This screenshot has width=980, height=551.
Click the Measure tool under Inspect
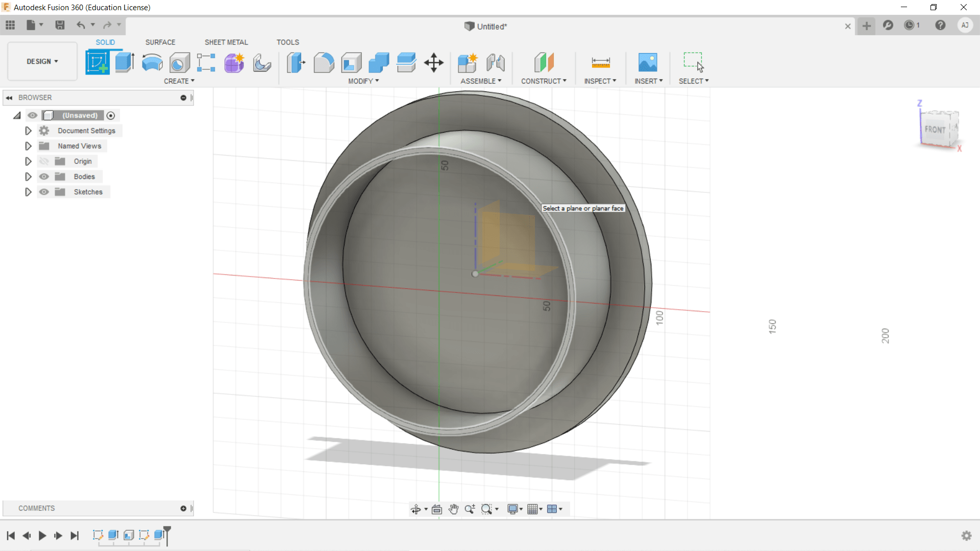pyautogui.click(x=601, y=63)
